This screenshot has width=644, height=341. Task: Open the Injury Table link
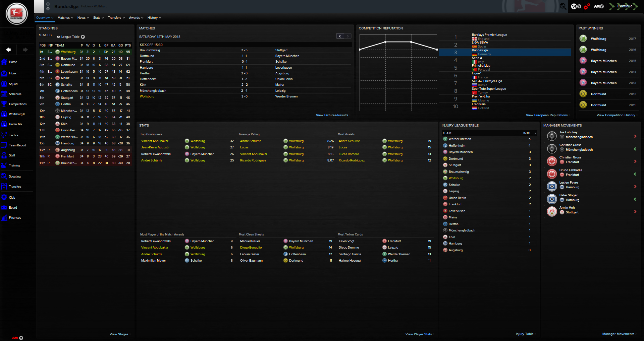pyautogui.click(x=525, y=334)
